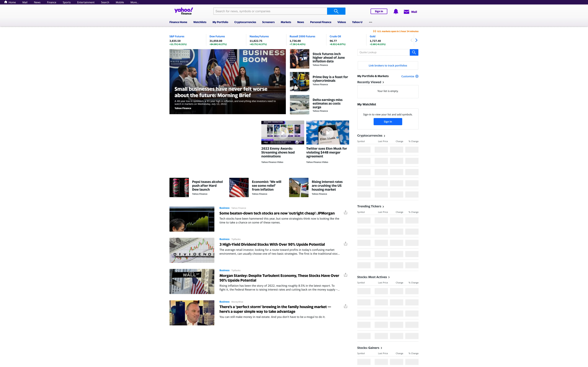This screenshot has width=588, height=367.
Task: Expand the Recently Viewed list
Action: coord(383,82)
